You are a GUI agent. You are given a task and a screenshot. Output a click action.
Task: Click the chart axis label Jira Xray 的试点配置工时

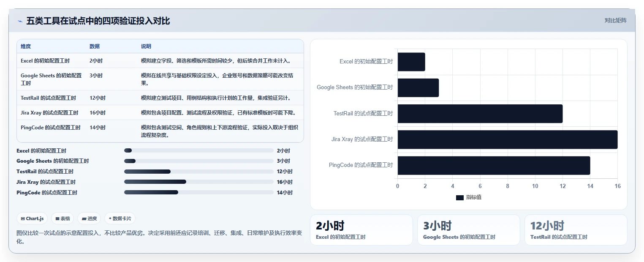[362, 139]
